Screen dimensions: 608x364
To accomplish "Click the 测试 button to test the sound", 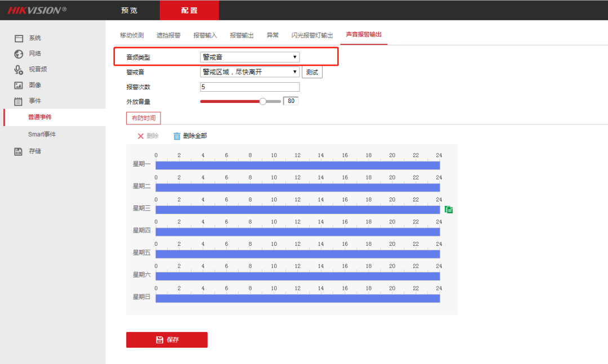I will point(312,71).
